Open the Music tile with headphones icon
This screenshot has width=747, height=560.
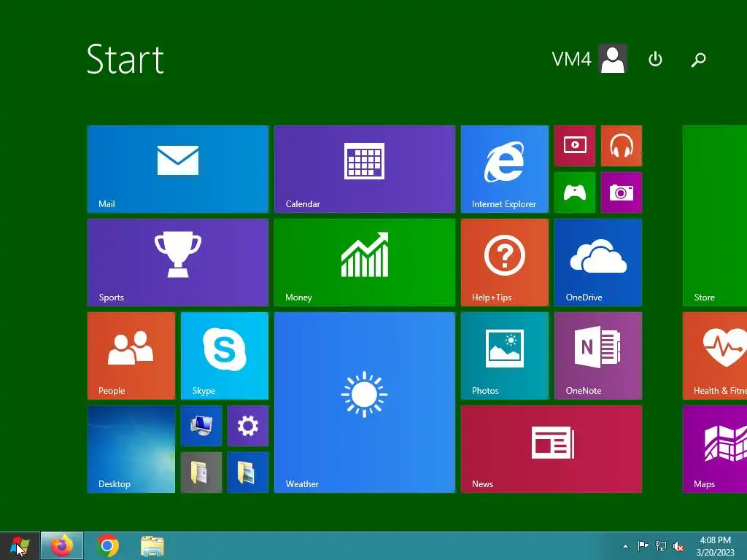coord(622,146)
